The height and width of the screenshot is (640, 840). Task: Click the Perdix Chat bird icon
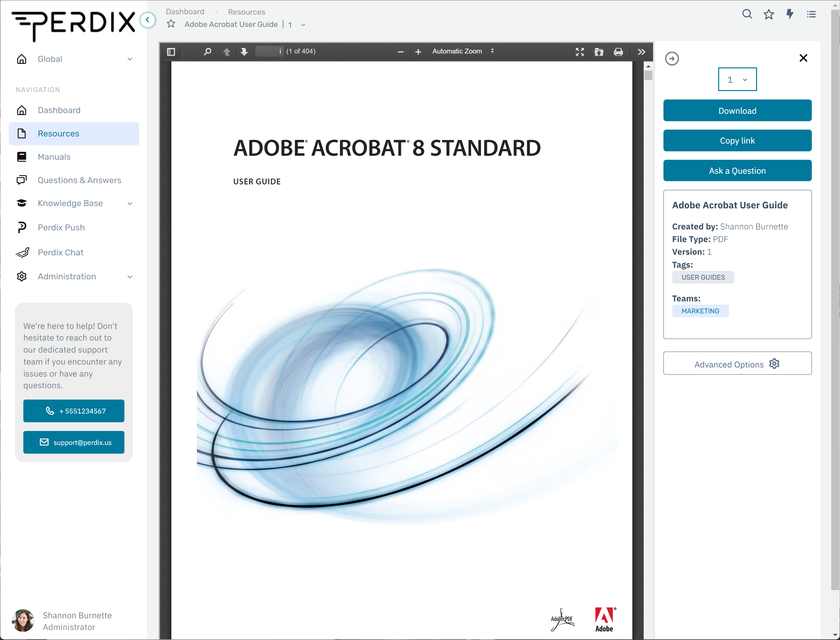[22, 252]
